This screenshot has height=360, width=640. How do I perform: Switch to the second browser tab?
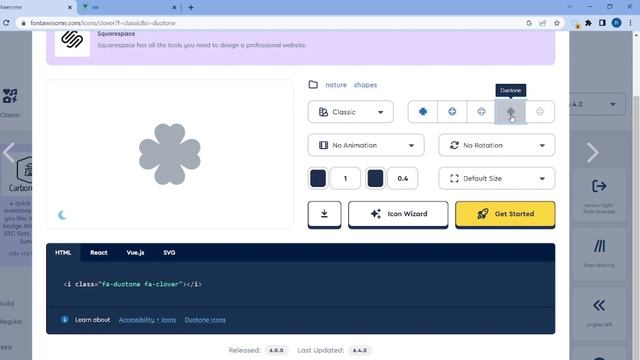pos(128,7)
